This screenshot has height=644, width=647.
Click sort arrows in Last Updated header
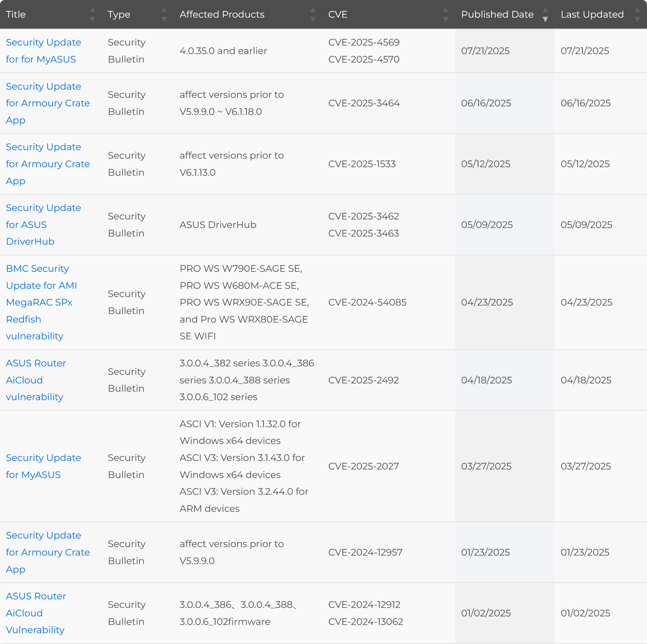point(637,14)
